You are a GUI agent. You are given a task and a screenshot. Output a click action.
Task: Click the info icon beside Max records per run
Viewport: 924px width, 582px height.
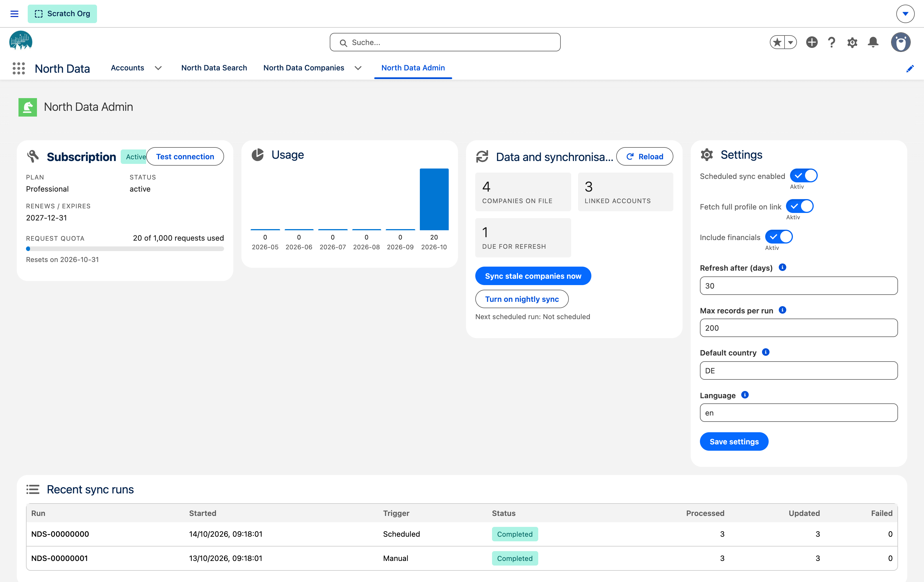point(783,310)
